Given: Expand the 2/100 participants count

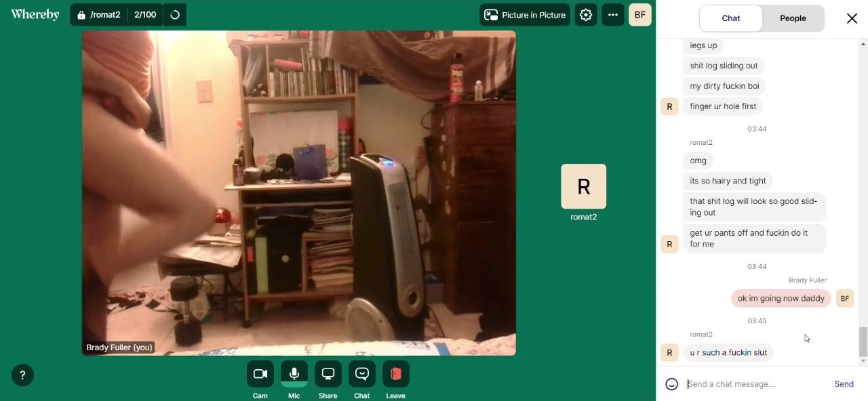Looking at the screenshot, I should (145, 15).
